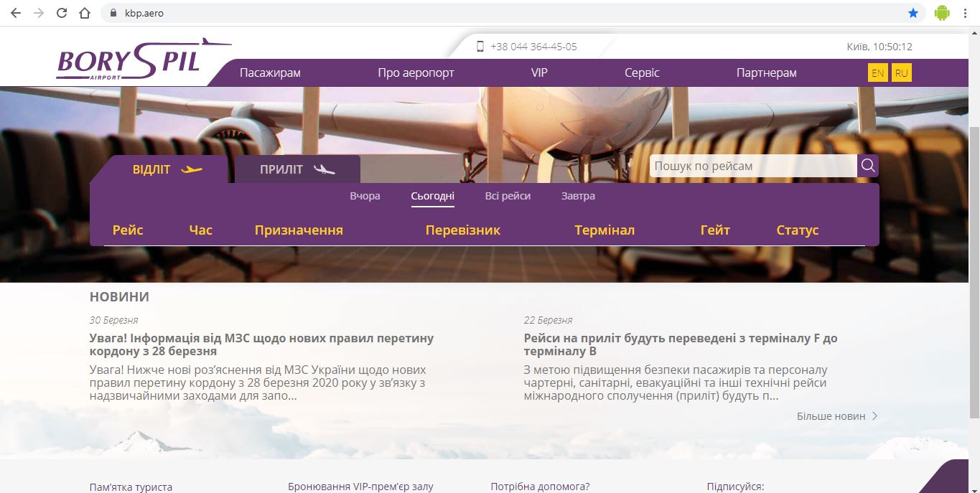Expand the Сервіс menu
Image resolution: width=980 pixels, height=493 pixels.
coord(642,73)
